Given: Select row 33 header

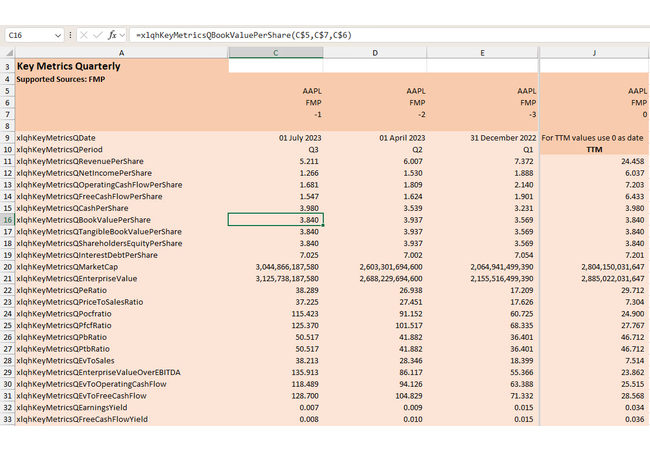Looking at the screenshot, I should point(7,419).
